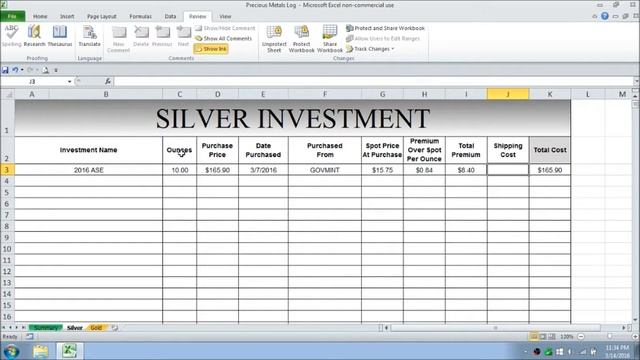Select the Silver sheet tab
Viewport: 640px width, 360px height.
click(75, 328)
